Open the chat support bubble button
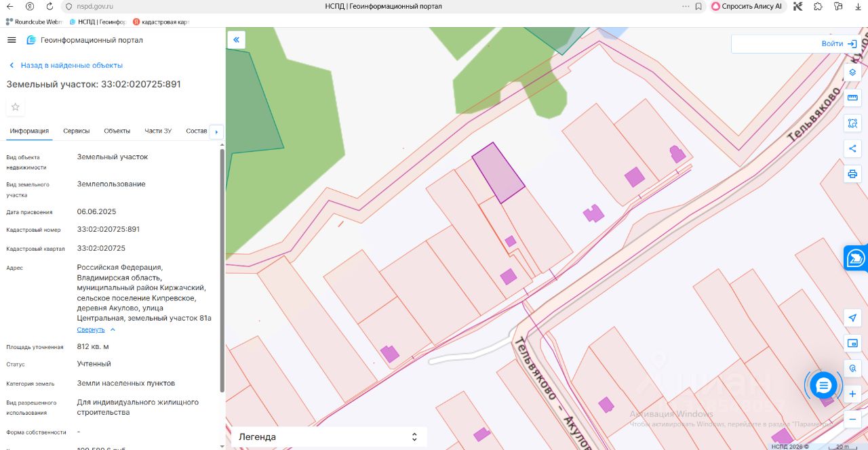This screenshot has height=450, width=868. [x=824, y=386]
